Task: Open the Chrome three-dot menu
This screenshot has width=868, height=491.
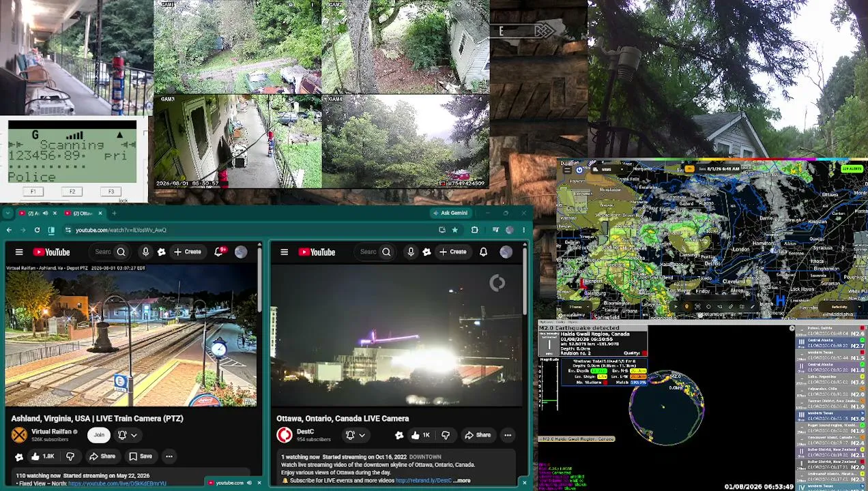Action: (524, 230)
